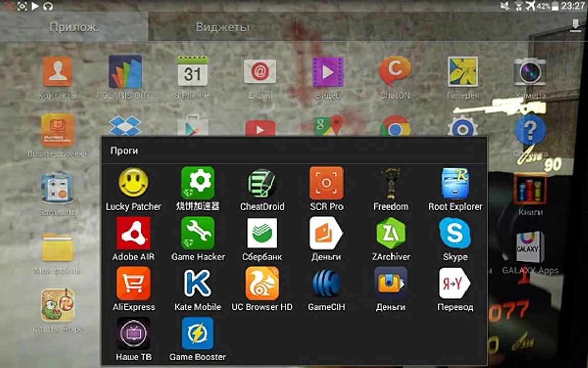Launch ZArchiver

click(x=390, y=233)
